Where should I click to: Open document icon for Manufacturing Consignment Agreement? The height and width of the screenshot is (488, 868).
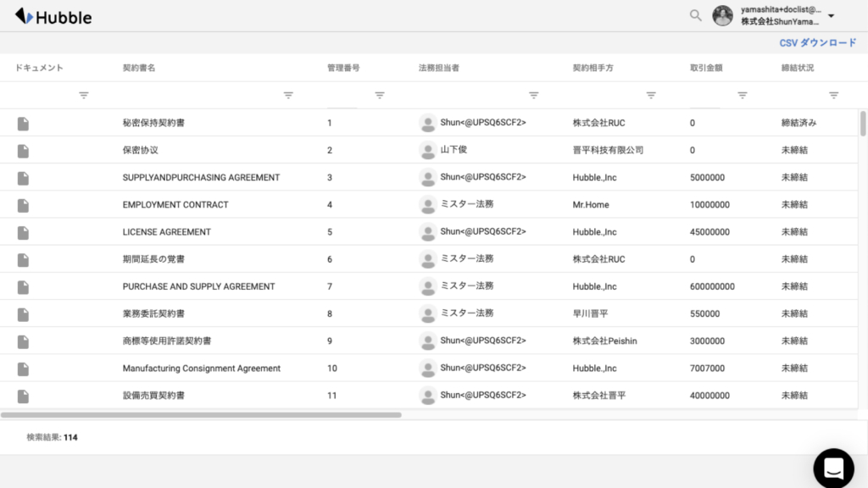(x=23, y=369)
